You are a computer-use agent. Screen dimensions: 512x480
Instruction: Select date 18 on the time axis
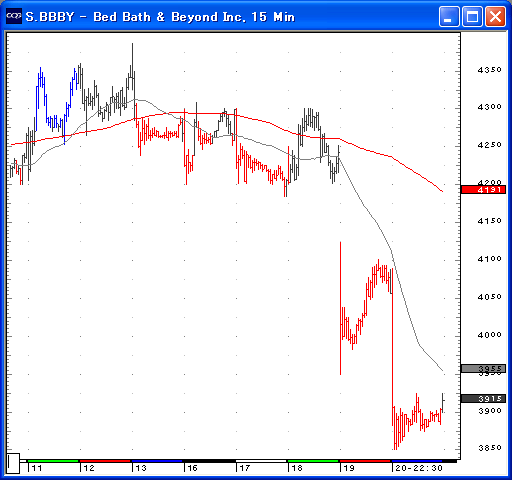coord(297,468)
